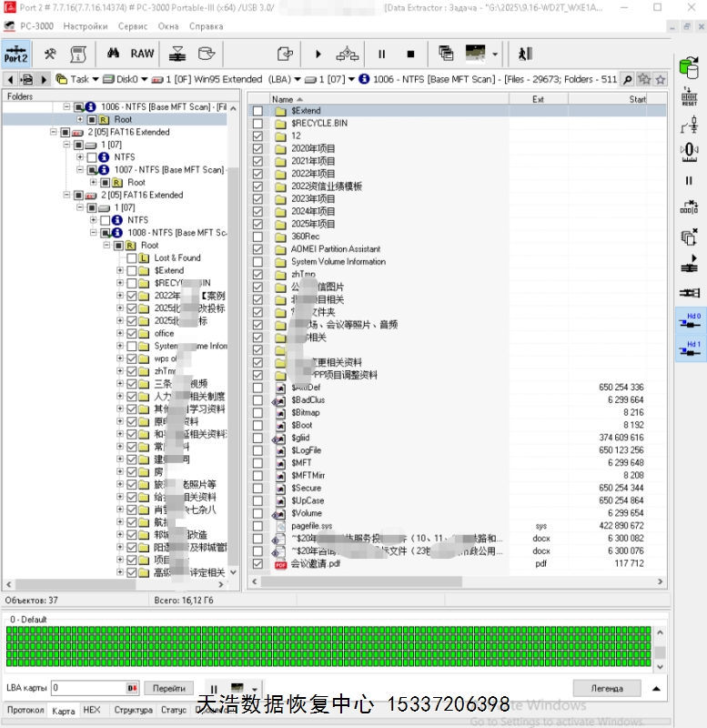Toggle checkbox for 2020年项目 folder

pyautogui.click(x=258, y=148)
